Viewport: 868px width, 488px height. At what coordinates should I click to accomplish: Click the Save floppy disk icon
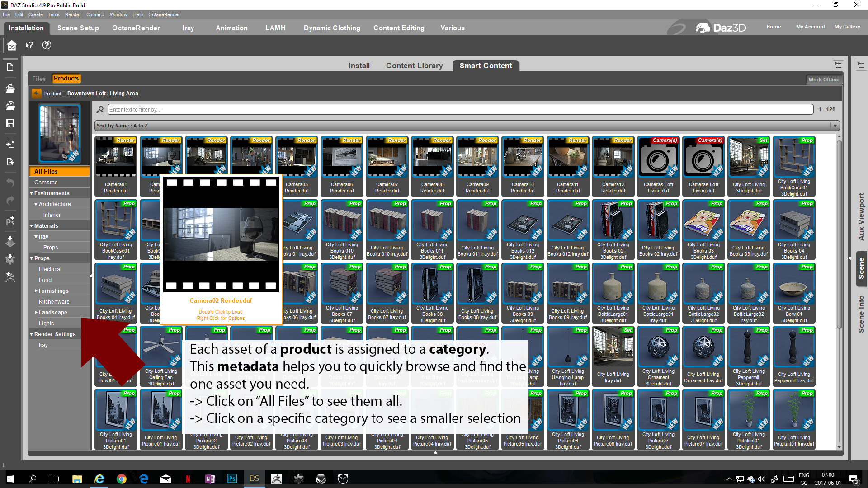point(10,123)
